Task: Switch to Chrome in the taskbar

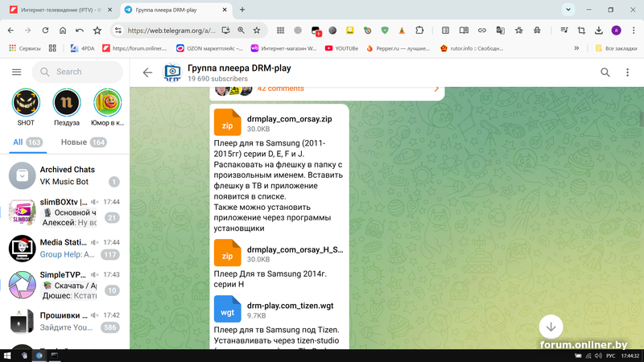Action: click(39, 356)
